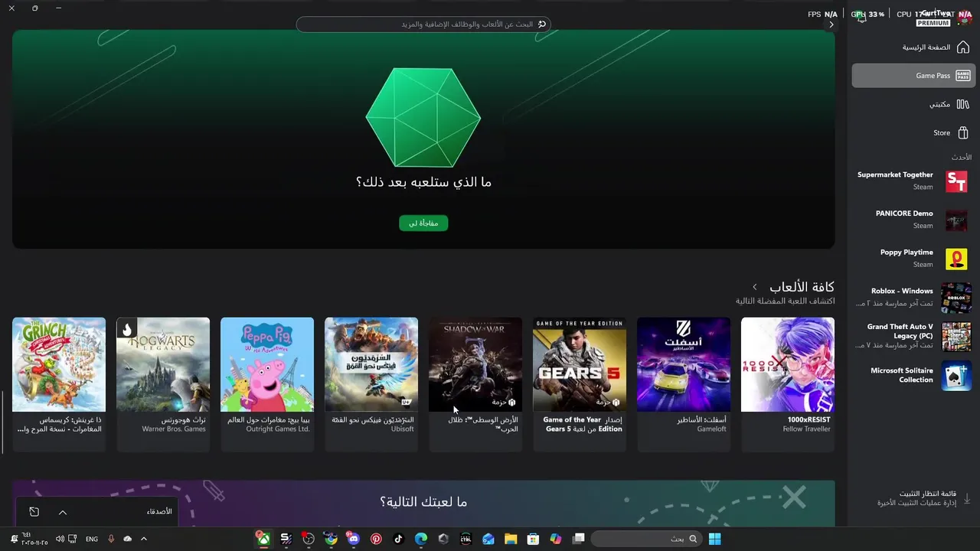Click the download arrow icon by install queue
This screenshot has height=551, width=980.
coord(966,498)
